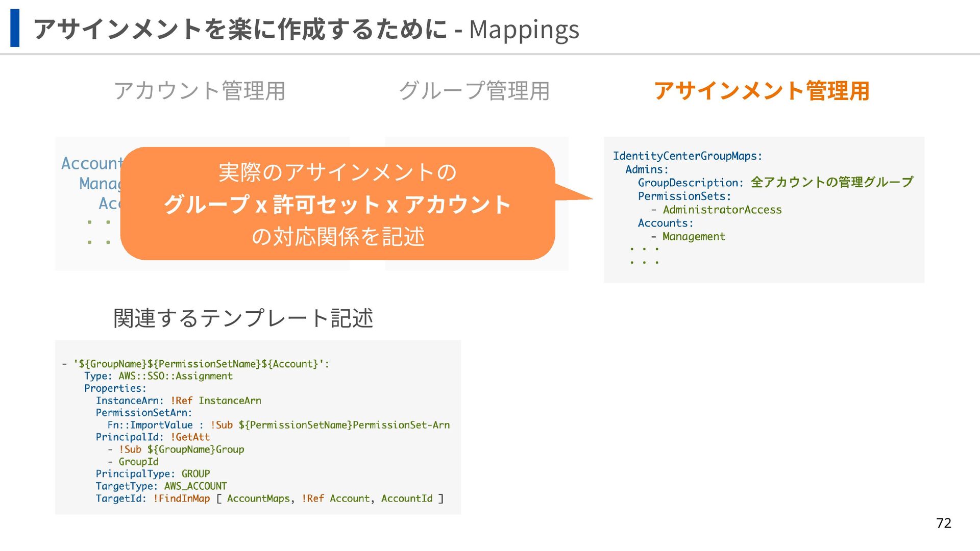Click the 関連するテンプレート記述 heading
Viewport: 980px width, 551px height.
coord(243,318)
